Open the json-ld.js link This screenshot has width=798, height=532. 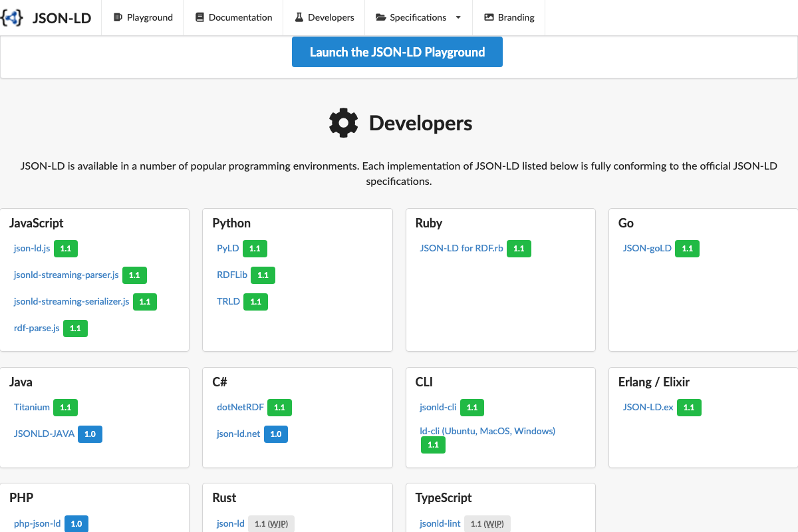(x=32, y=248)
